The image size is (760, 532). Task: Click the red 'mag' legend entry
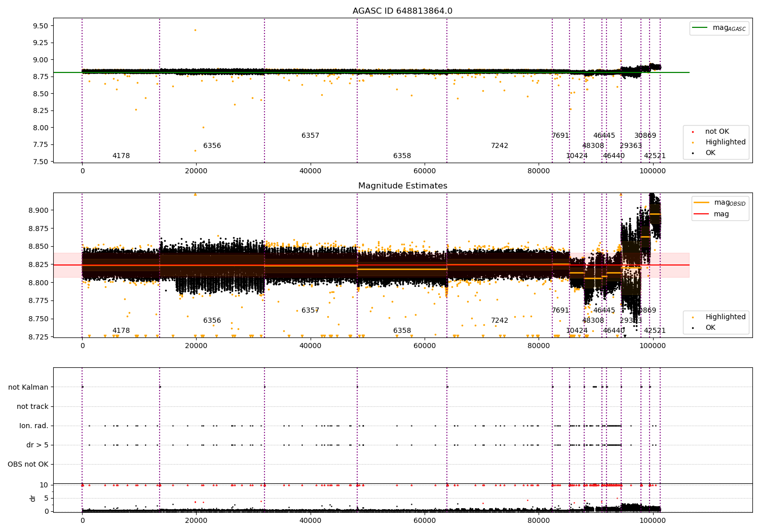[x=711, y=214]
